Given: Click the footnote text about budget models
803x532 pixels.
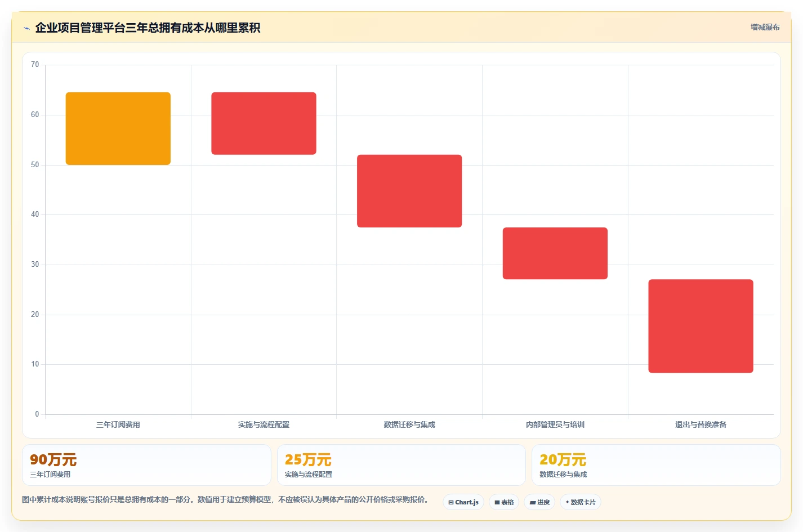Looking at the screenshot, I should [x=225, y=499].
